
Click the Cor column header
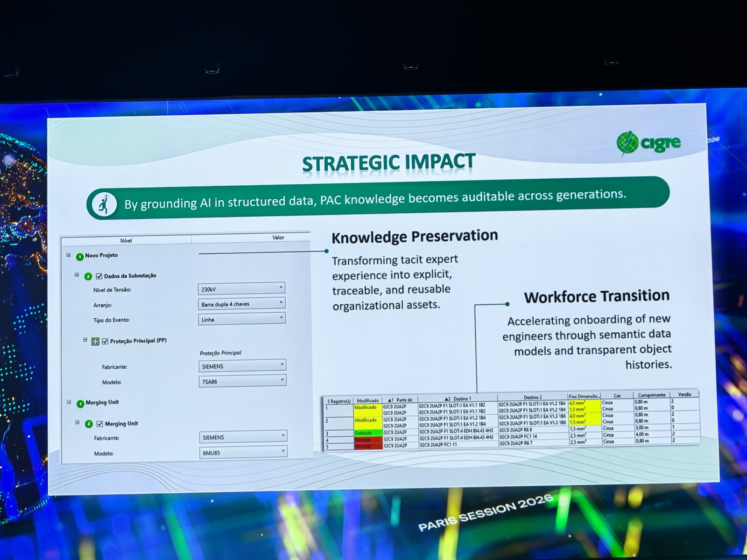[617, 396]
